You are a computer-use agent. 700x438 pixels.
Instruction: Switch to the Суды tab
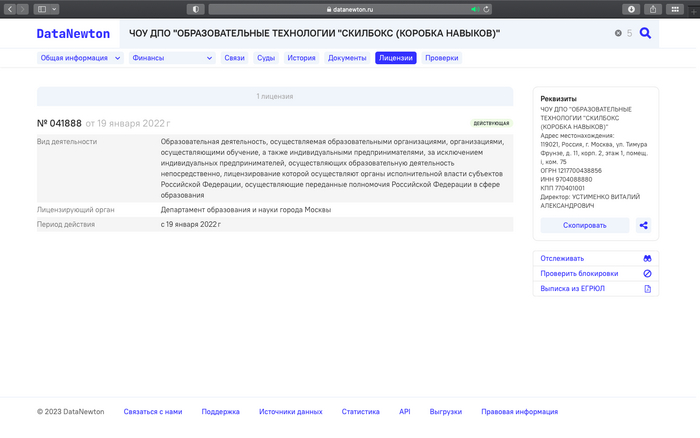[266, 58]
